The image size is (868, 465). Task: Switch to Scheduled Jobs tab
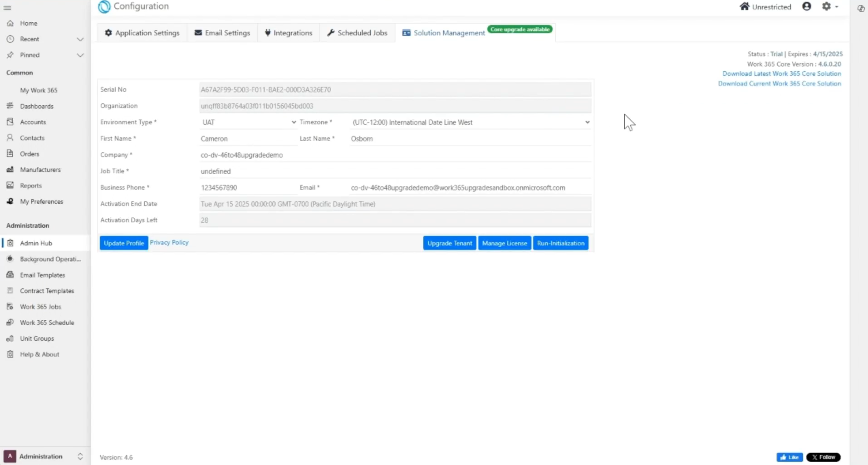coord(358,33)
